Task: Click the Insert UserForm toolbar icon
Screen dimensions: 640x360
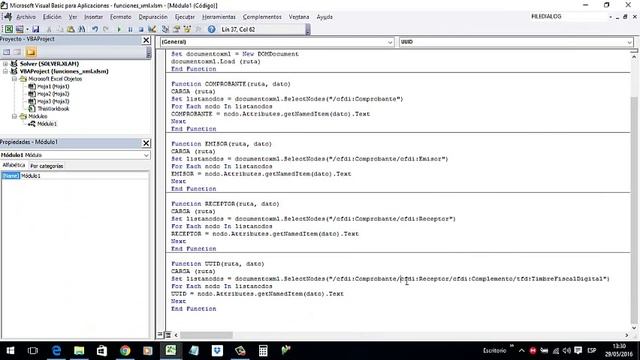Action: tap(19, 29)
